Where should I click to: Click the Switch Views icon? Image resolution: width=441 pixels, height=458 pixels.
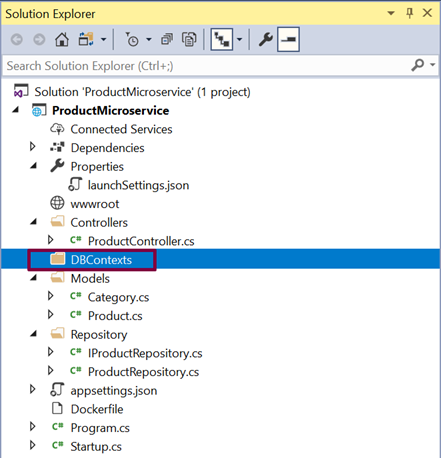pos(86,40)
